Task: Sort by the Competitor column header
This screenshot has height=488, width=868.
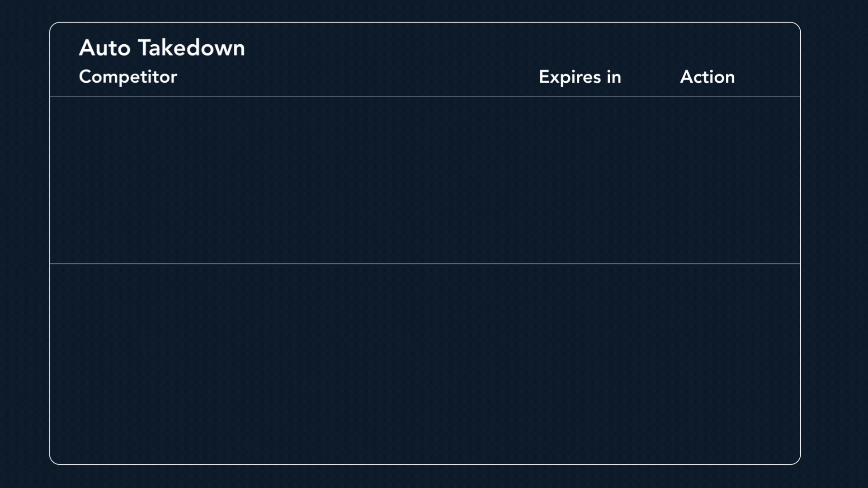Action: pyautogui.click(x=128, y=77)
